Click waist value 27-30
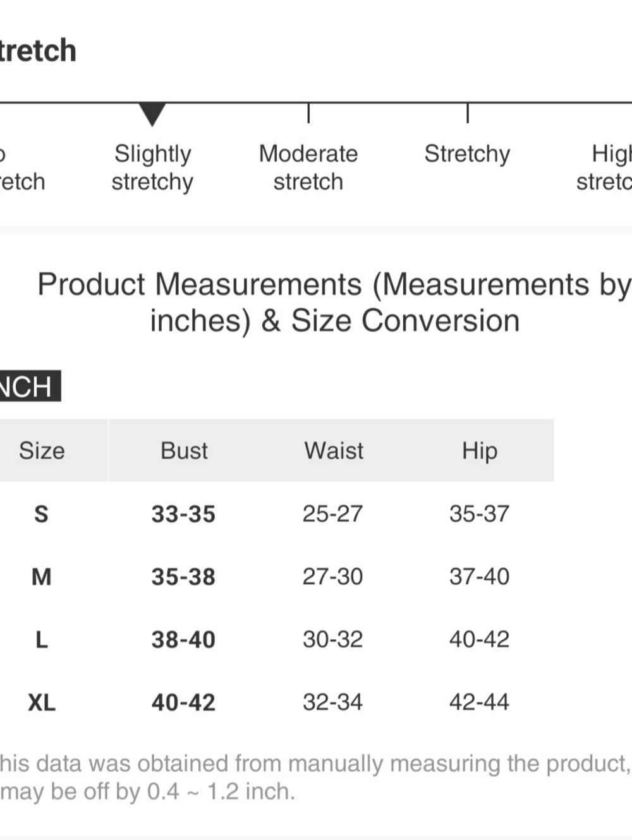The image size is (632, 840). [332, 576]
